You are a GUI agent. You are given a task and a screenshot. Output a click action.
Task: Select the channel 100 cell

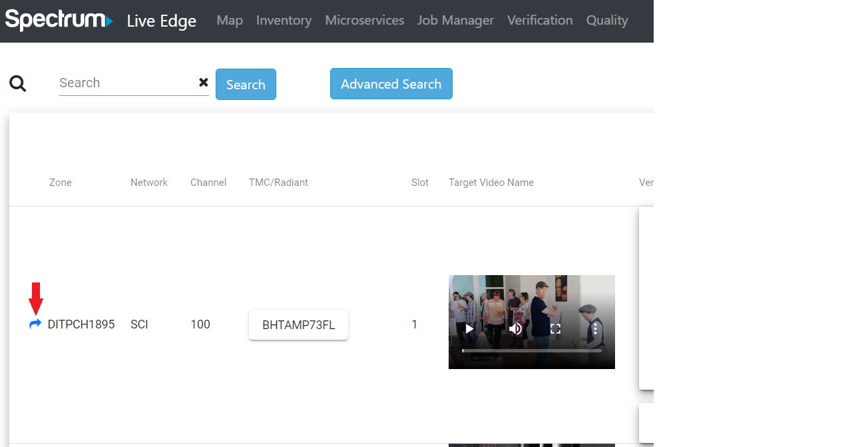coord(200,324)
